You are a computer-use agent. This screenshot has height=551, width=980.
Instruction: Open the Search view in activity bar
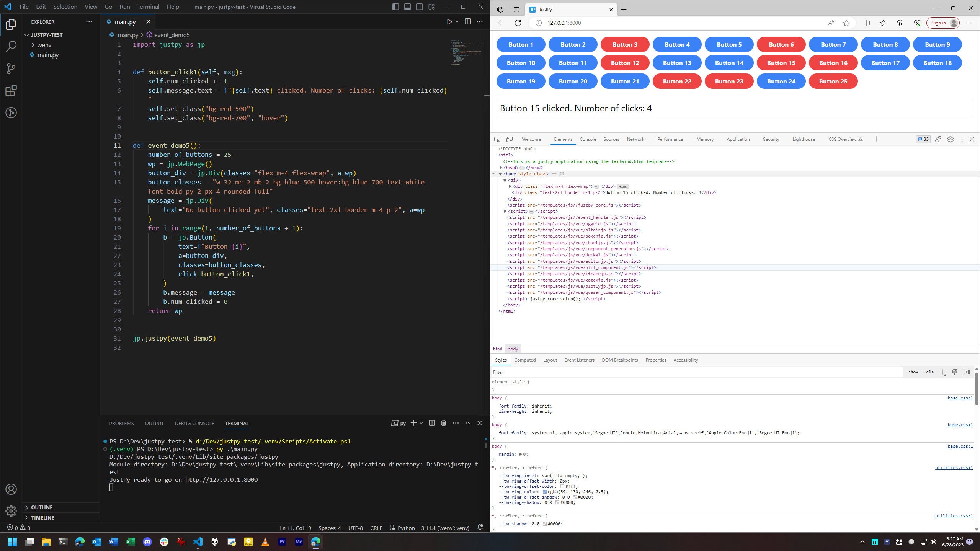(x=11, y=47)
